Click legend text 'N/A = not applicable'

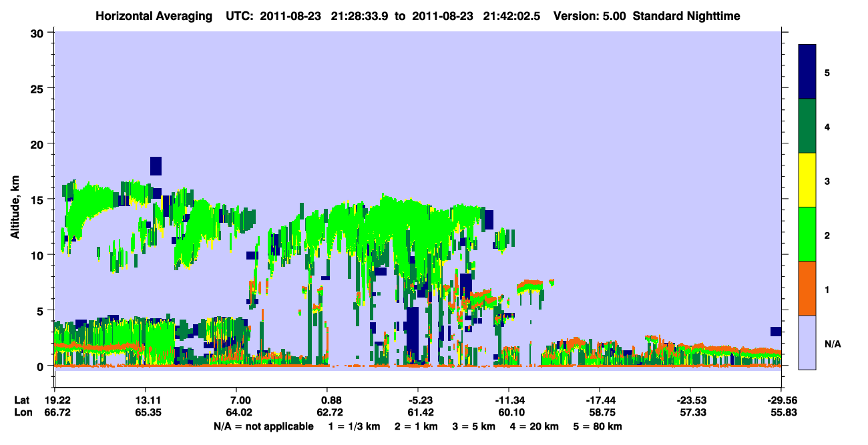tap(263, 426)
